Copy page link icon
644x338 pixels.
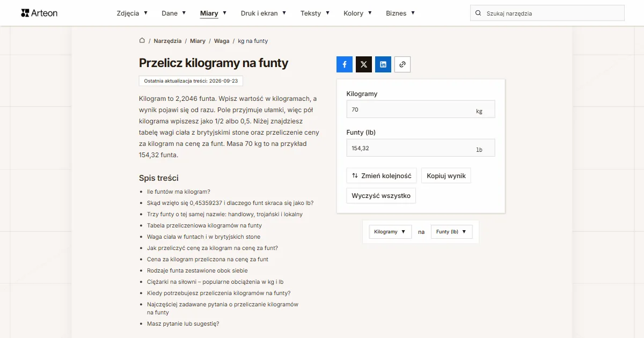402,64
